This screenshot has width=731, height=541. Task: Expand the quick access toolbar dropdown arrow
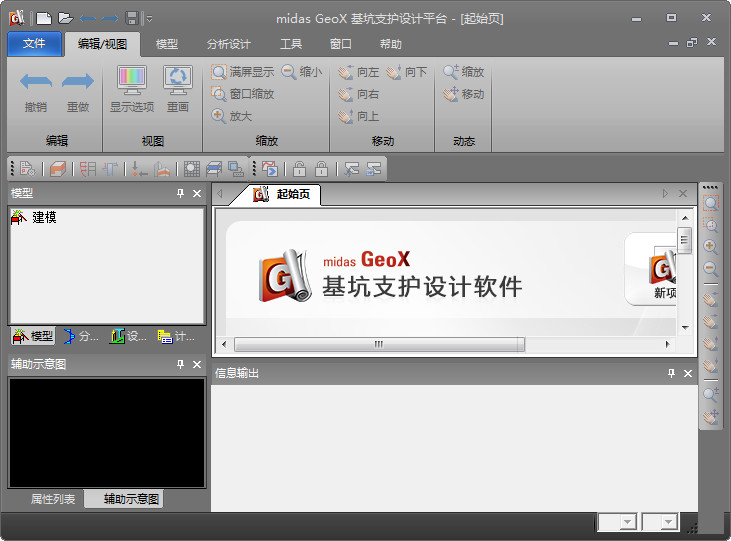coord(149,19)
